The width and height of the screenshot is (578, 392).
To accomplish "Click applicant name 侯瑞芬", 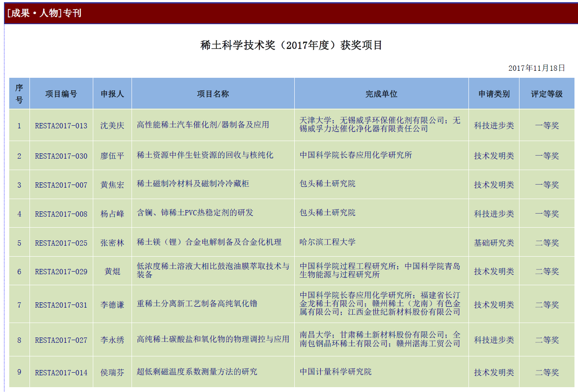I will pos(112,373).
